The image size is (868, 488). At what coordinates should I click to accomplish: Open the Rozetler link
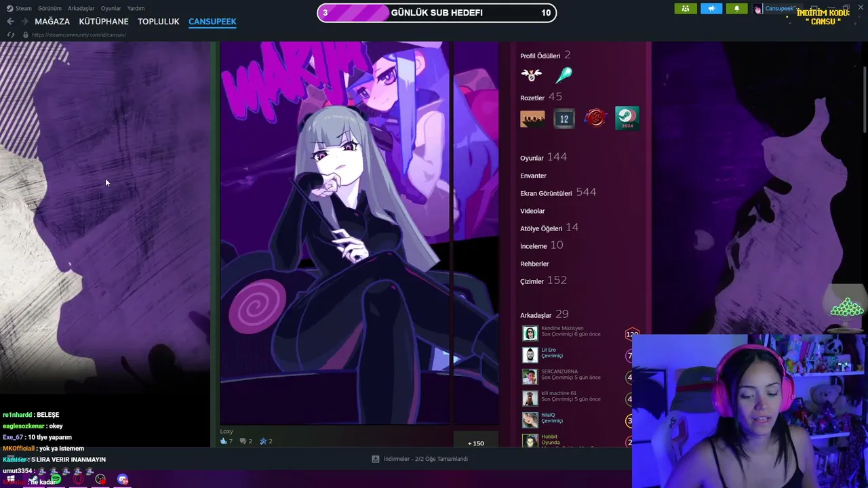pyautogui.click(x=532, y=98)
